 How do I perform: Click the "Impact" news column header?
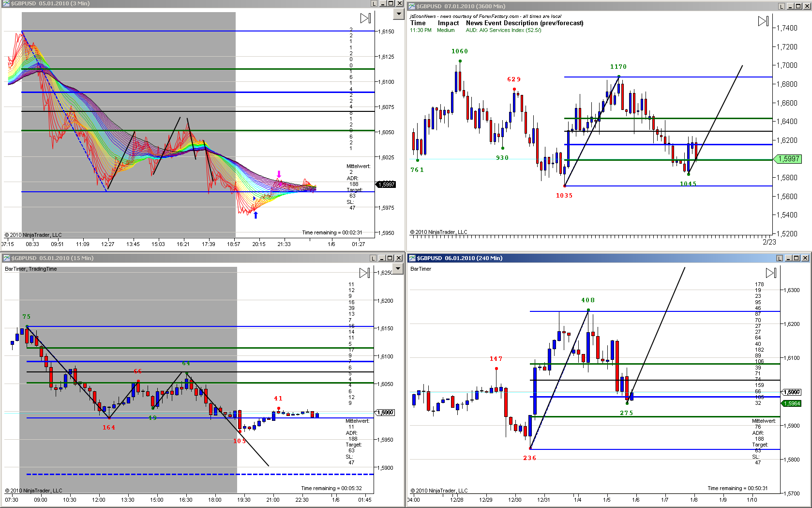coord(448,23)
